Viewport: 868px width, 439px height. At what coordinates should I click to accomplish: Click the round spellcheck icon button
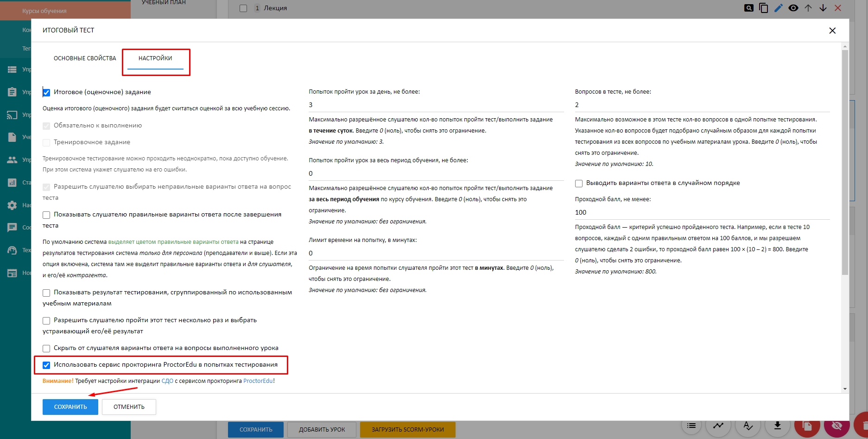point(748,426)
